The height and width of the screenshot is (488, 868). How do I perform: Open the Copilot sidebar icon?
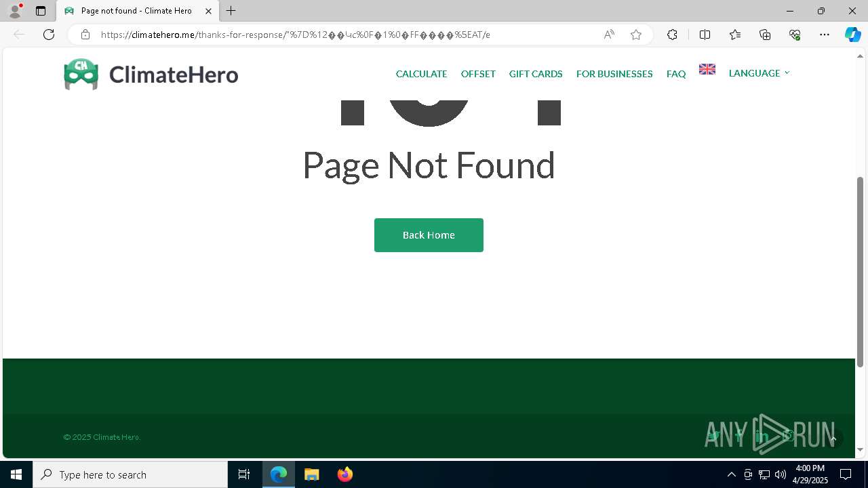point(852,35)
